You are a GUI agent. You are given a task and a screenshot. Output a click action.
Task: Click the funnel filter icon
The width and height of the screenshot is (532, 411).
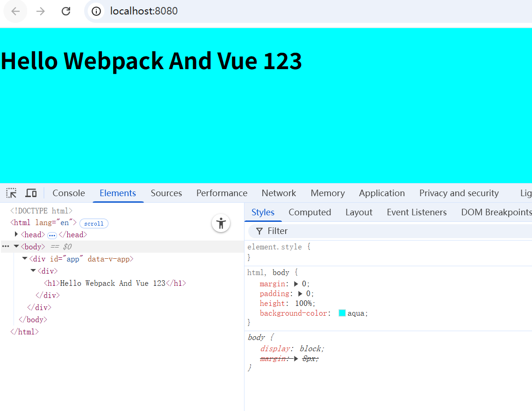click(x=259, y=231)
